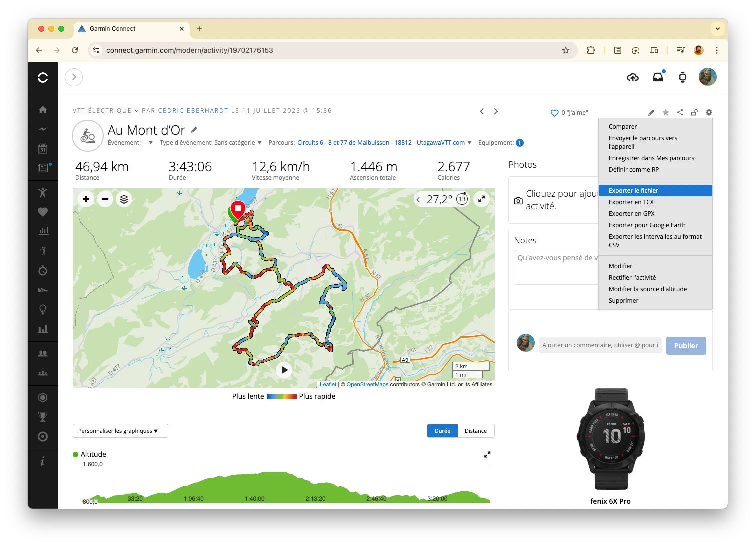Click the comment input field
The width and height of the screenshot is (756, 546).
(x=600, y=345)
